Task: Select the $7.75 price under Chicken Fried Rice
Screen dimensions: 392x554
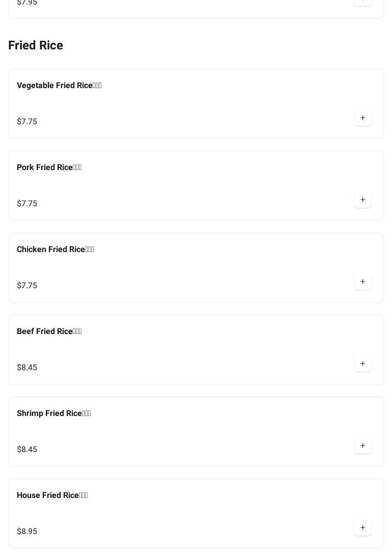Action: pyautogui.click(x=27, y=286)
